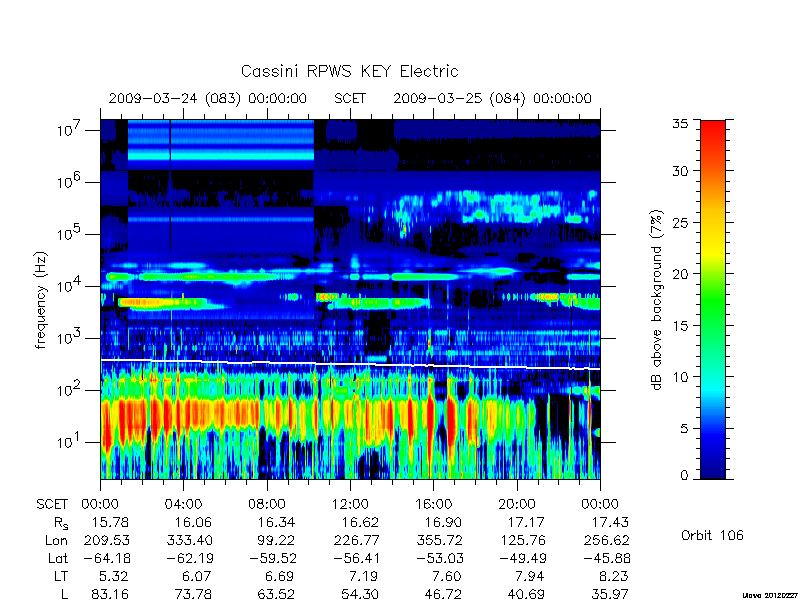Click the Rs value '17.43'
Screen dimensions: 800x600
pos(610,523)
